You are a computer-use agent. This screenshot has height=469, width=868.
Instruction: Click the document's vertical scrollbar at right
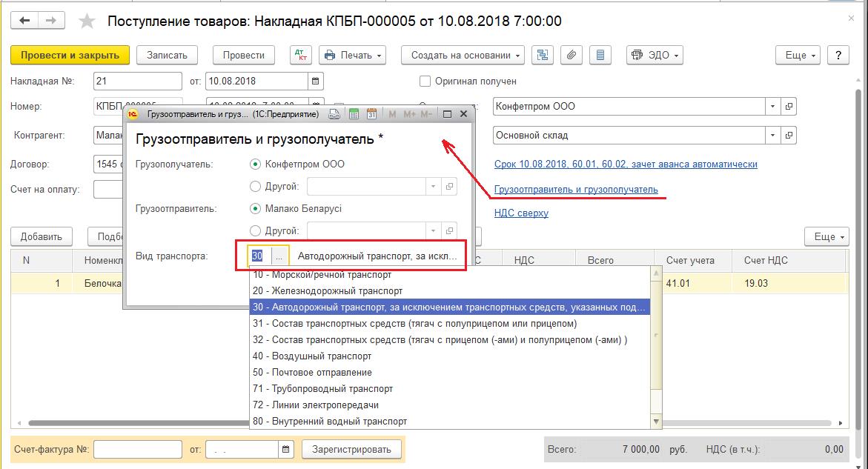[x=858, y=260]
